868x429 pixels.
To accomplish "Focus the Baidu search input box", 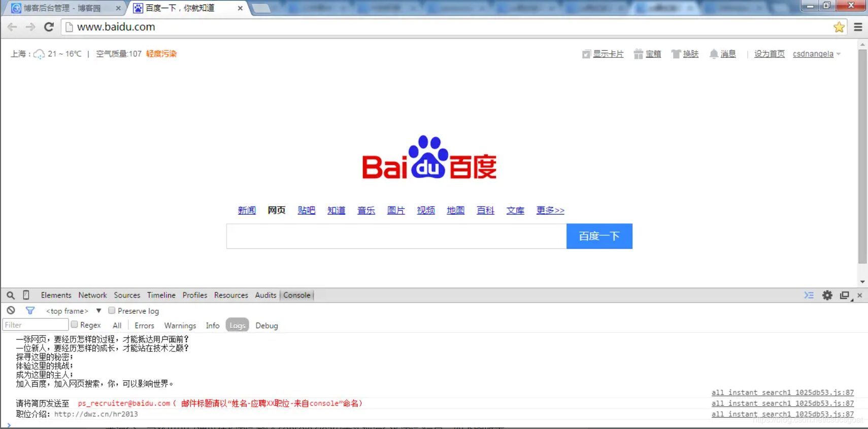I will 396,236.
